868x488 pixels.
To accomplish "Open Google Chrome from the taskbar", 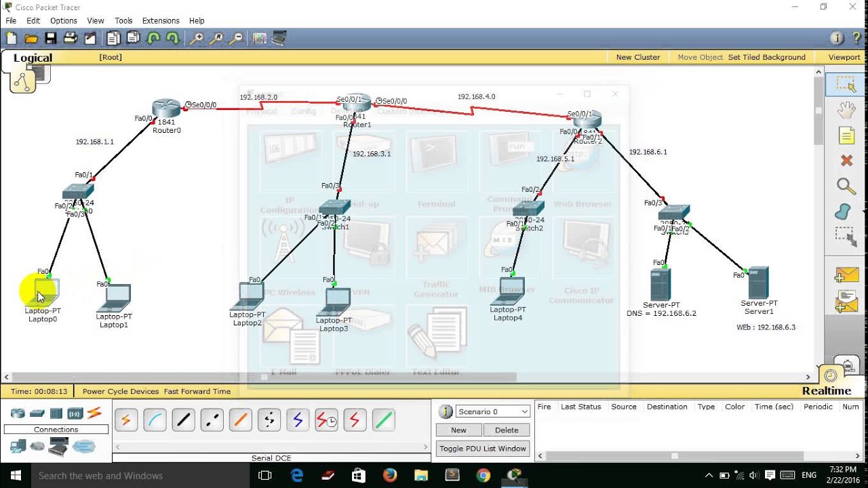I will [x=484, y=476].
